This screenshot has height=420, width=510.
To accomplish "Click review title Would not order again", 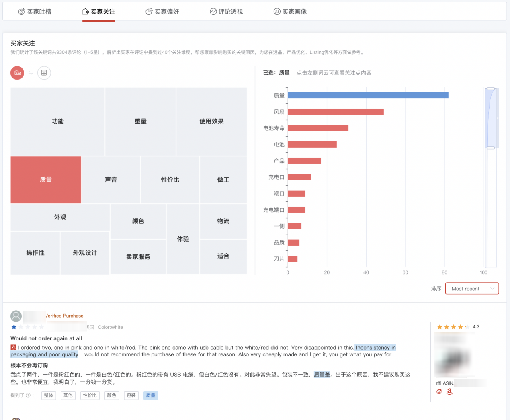I will pos(46,338).
